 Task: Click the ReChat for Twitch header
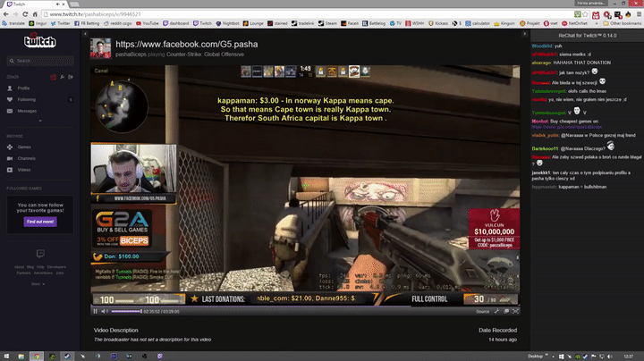tap(588, 36)
